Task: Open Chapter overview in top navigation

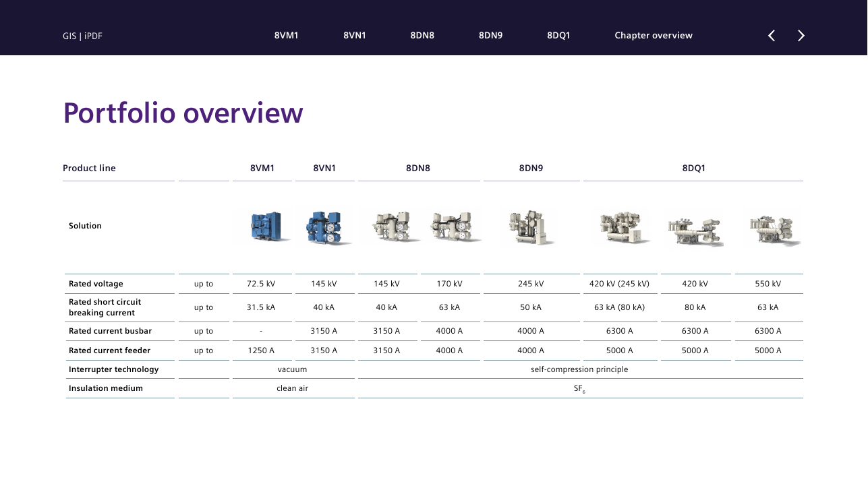Action: [654, 36]
